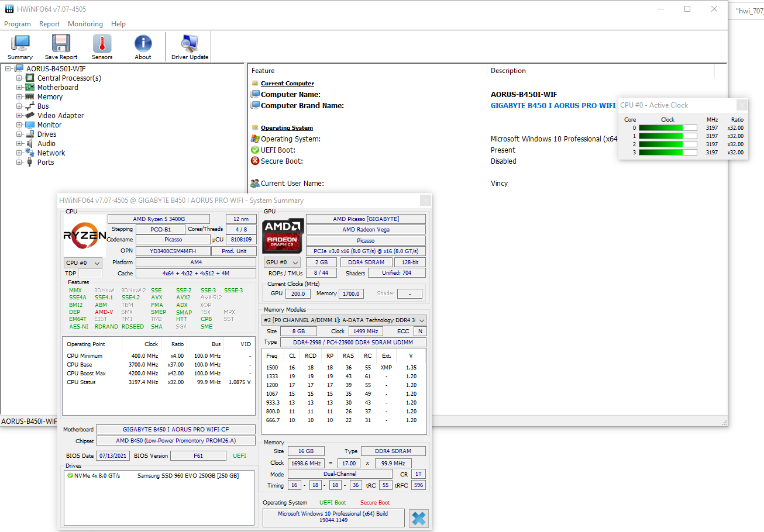Click the Operating System link
Screen dimensions: 764x532
tap(286, 127)
